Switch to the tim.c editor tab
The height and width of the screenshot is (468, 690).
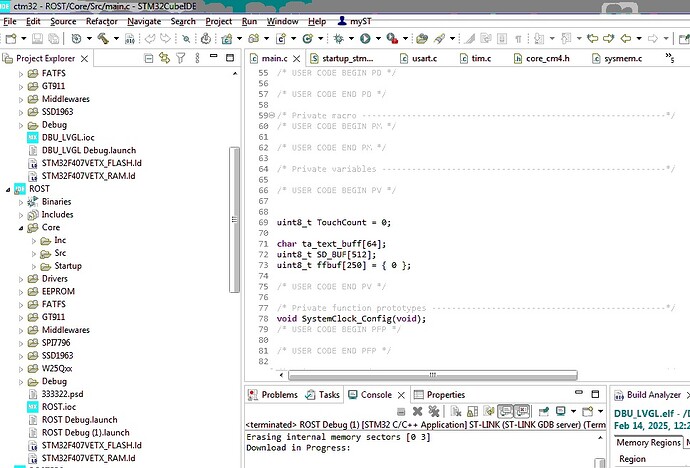click(475, 58)
